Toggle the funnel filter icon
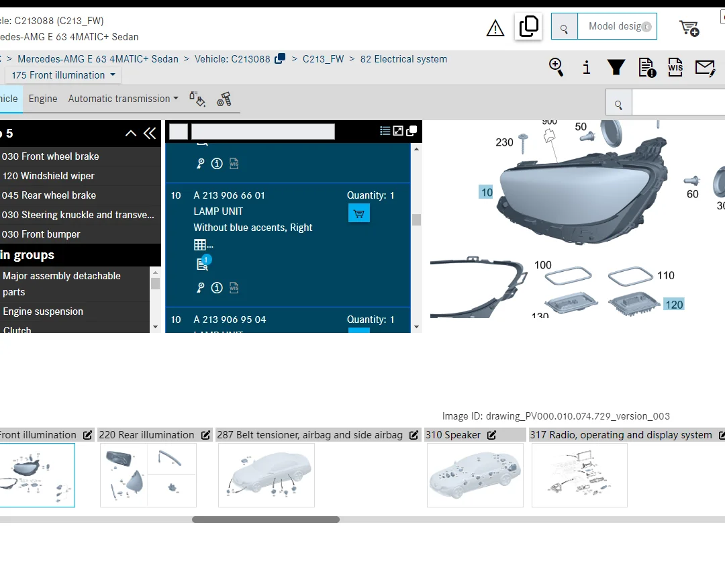 616,68
